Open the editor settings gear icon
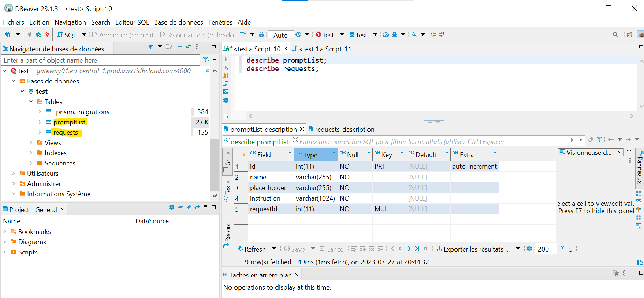Screen dimensions: 644x298 pos(226,100)
